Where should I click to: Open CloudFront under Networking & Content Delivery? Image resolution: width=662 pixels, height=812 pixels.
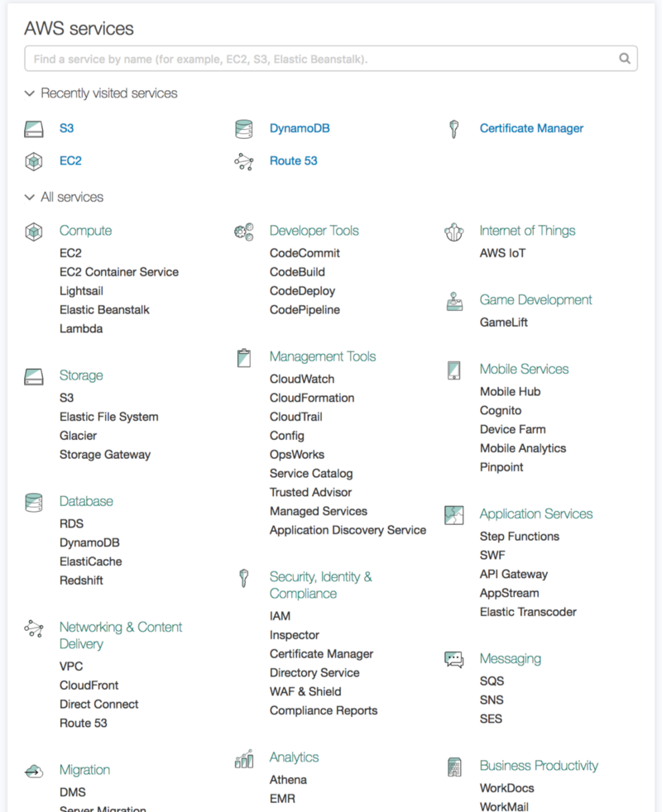89,685
